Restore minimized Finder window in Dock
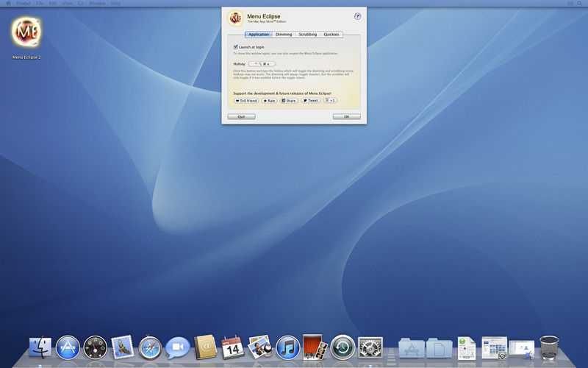The image size is (588, 368). pyautogui.click(x=522, y=349)
